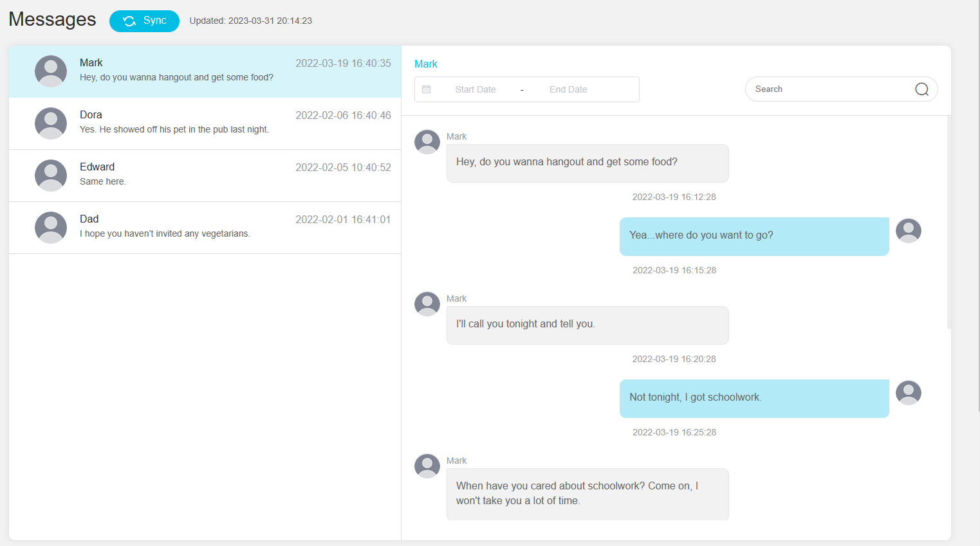Click the chat panel vertical scrollbar
This screenshot has width=980, height=546.
click(948, 222)
